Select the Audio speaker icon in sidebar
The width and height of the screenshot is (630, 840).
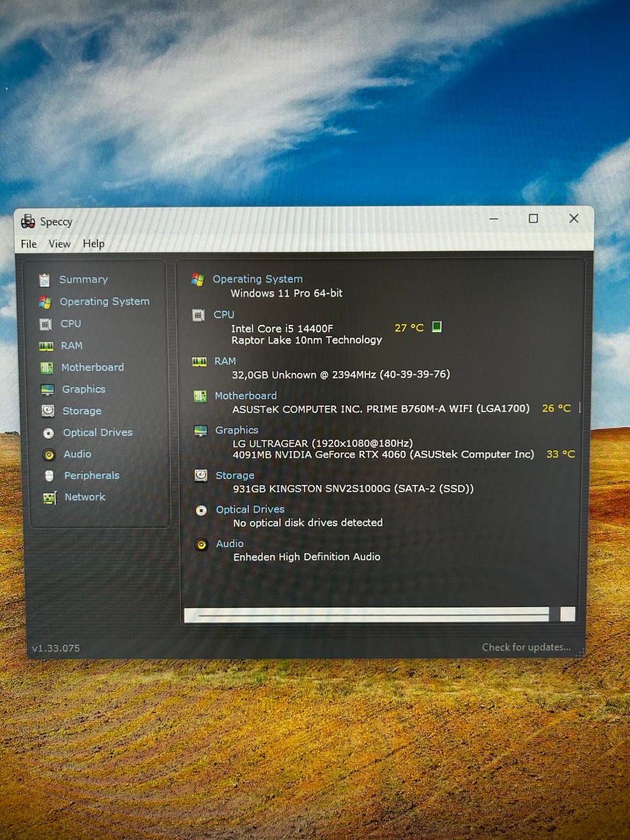pyautogui.click(x=49, y=455)
